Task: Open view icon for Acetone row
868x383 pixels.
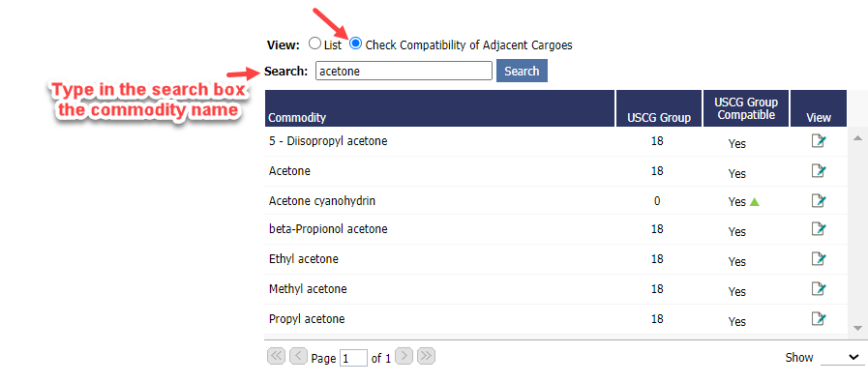Action: point(819,170)
